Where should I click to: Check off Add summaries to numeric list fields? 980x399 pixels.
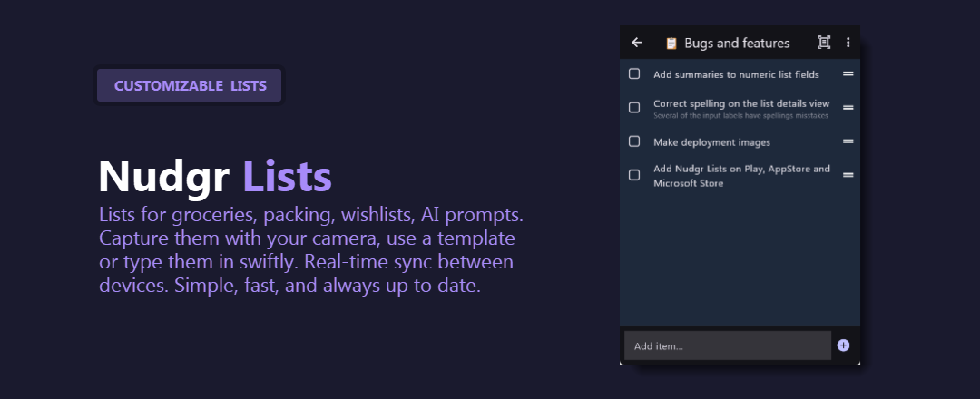pos(634,73)
